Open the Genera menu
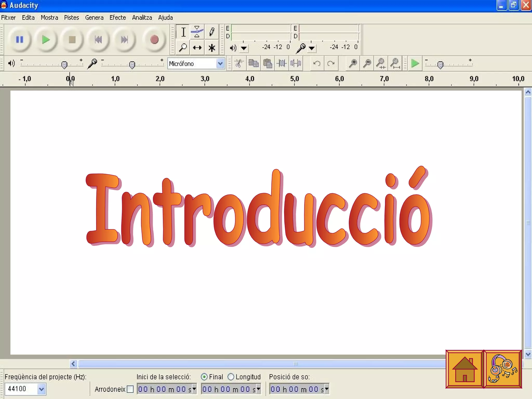 click(x=94, y=18)
